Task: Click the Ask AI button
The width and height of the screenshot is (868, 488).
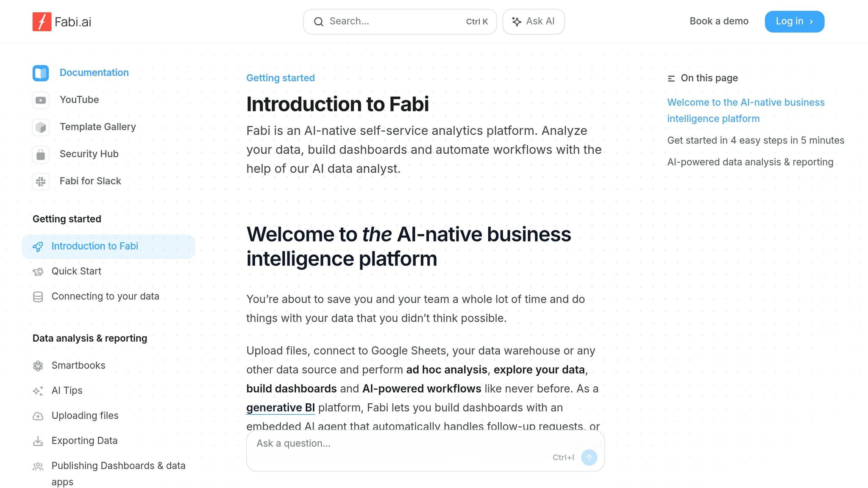Action: (x=533, y=22)
